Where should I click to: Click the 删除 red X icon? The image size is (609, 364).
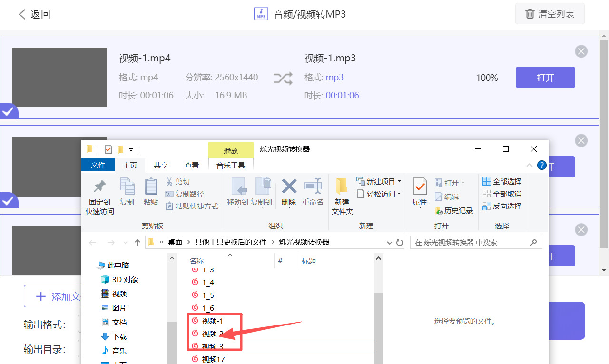pyautogui.click(x=289, y=187)
